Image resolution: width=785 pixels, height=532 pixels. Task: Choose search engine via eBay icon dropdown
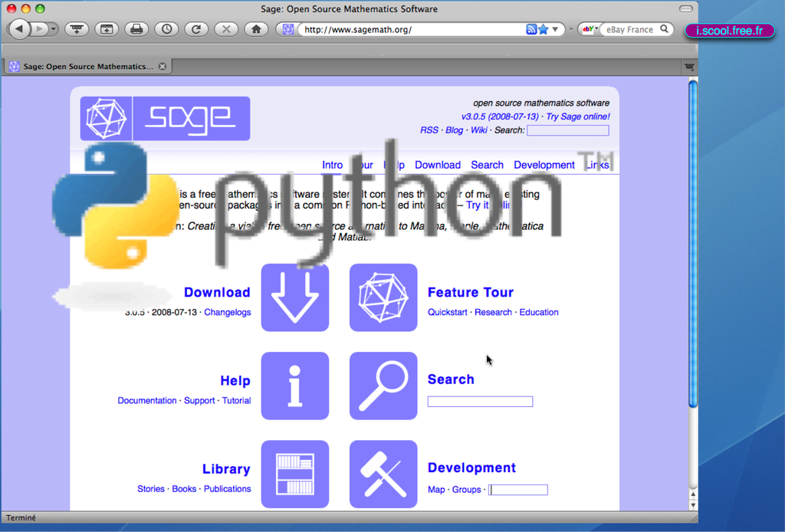coord(590,29)
